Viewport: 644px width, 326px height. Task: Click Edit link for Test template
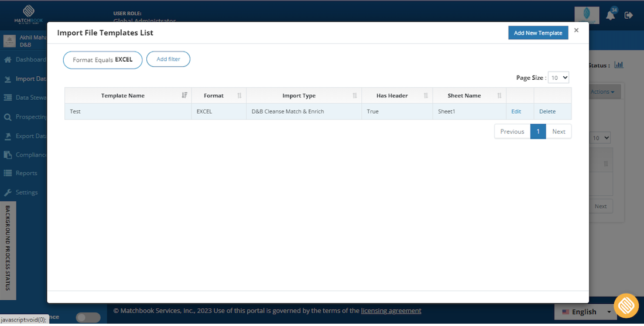pos(516,111)
